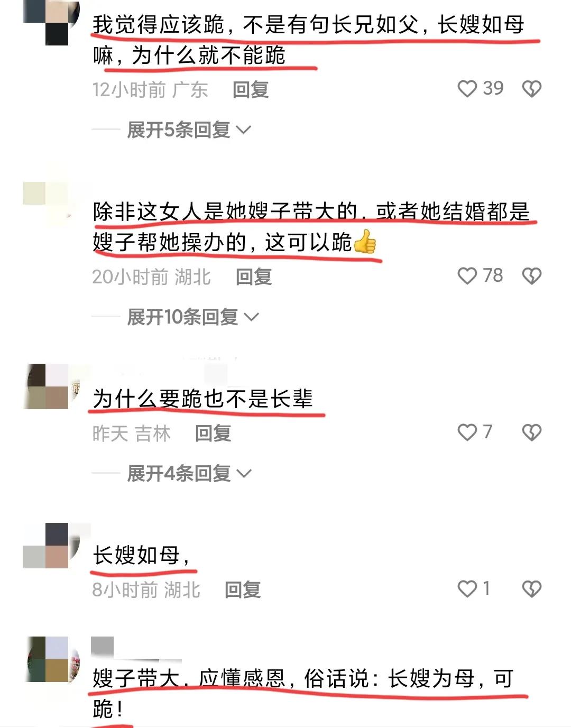Expand 展开4条回复 replies
This screenshot has height=728, width=571.
(x=189, y=473)
